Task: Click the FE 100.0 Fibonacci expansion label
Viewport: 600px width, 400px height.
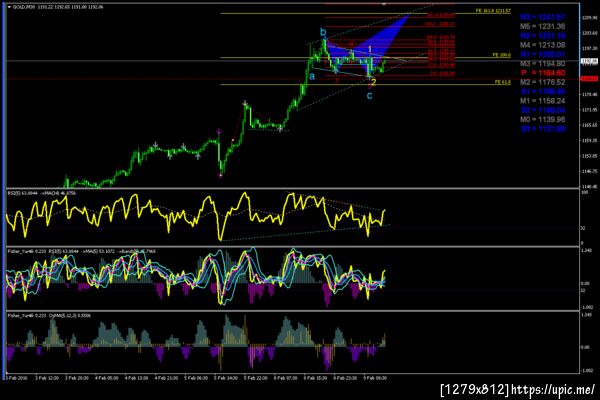Action: tap(501, 55)
